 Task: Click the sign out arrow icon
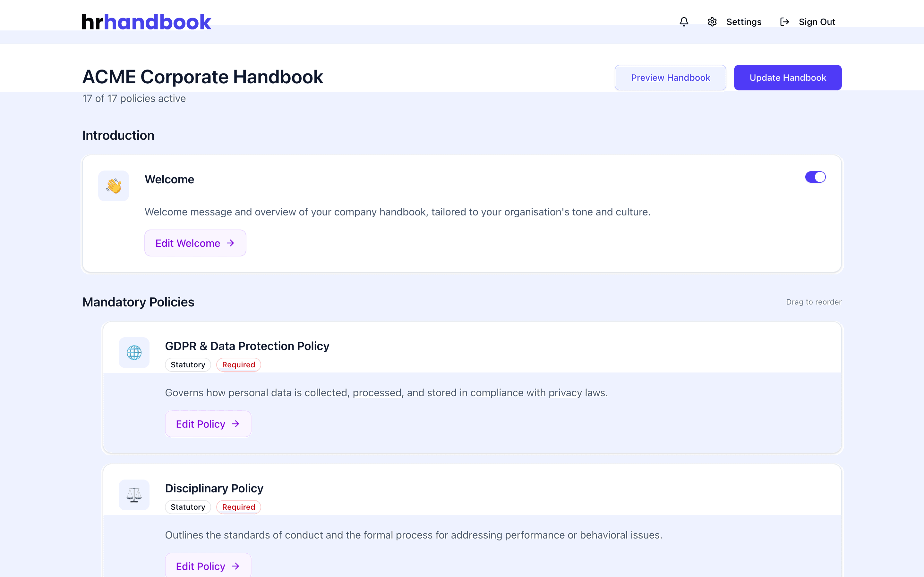click(x=785, y=22)
